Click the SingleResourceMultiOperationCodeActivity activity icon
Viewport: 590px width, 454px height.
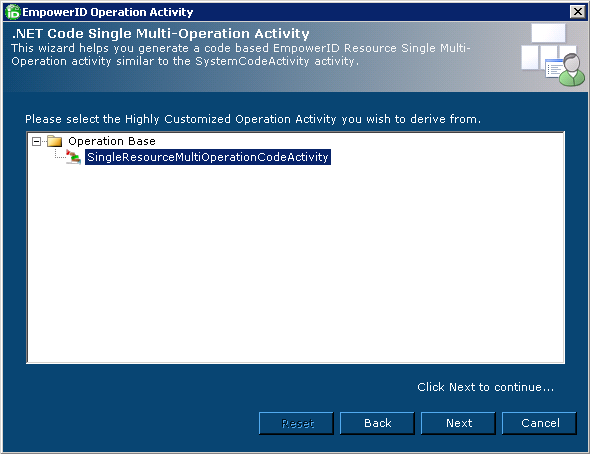tap(73, 156)
